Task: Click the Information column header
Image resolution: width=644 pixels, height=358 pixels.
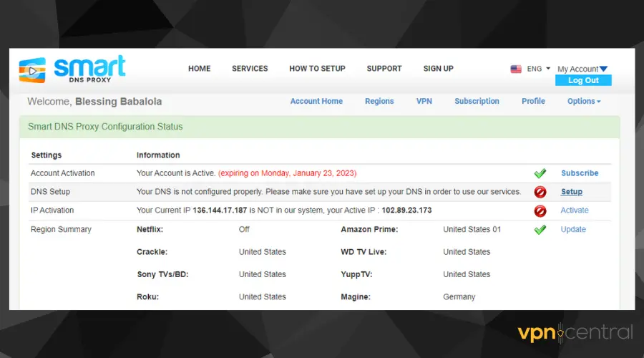Action: point(158,155)
